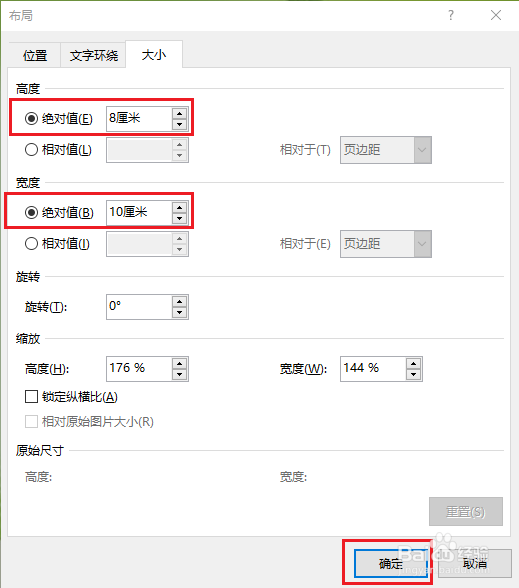Screen dimensions: 519x588
Task: Decrease width absolute value with down arrow
Action: [180, 218]
